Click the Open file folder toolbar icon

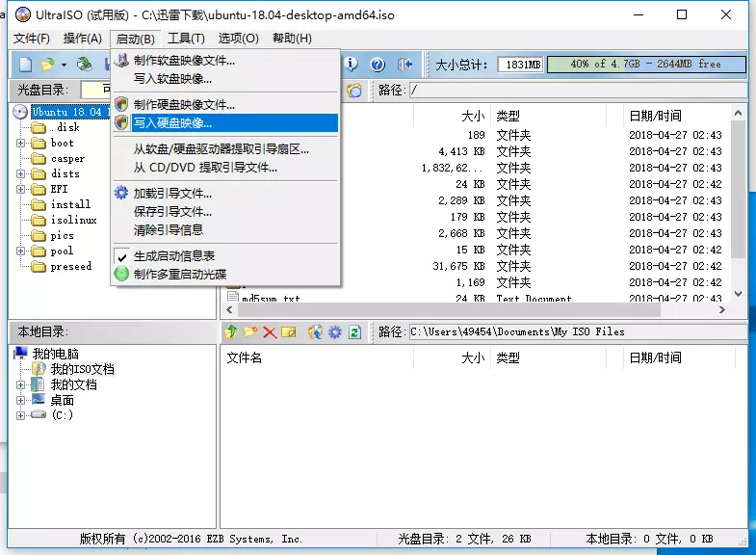click(47, 65)
